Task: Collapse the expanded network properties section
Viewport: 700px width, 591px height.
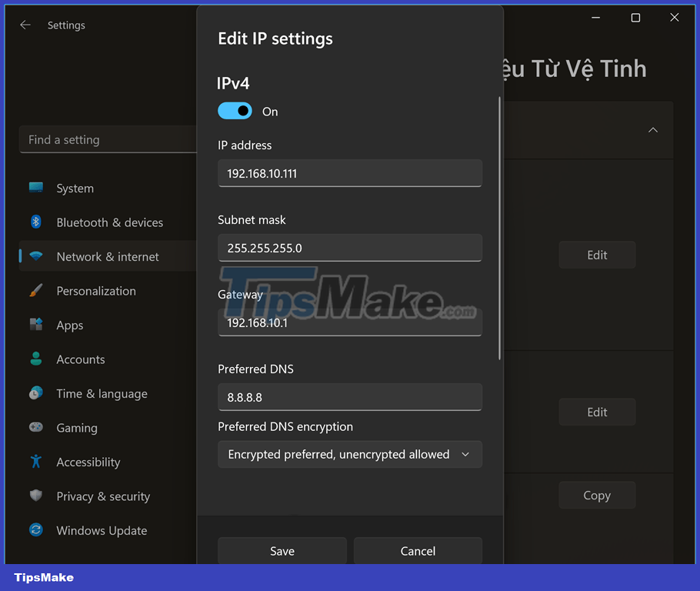Action: pos(653,131)
